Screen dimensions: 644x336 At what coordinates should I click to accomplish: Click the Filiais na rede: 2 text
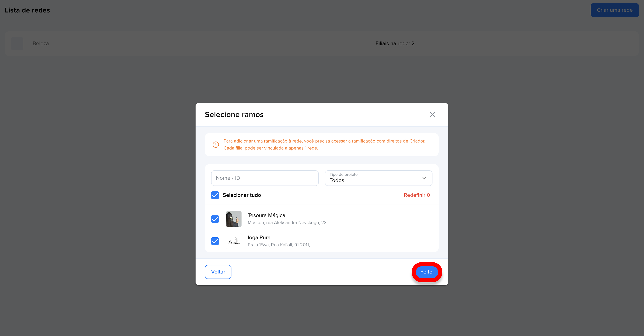pos(395,43)
